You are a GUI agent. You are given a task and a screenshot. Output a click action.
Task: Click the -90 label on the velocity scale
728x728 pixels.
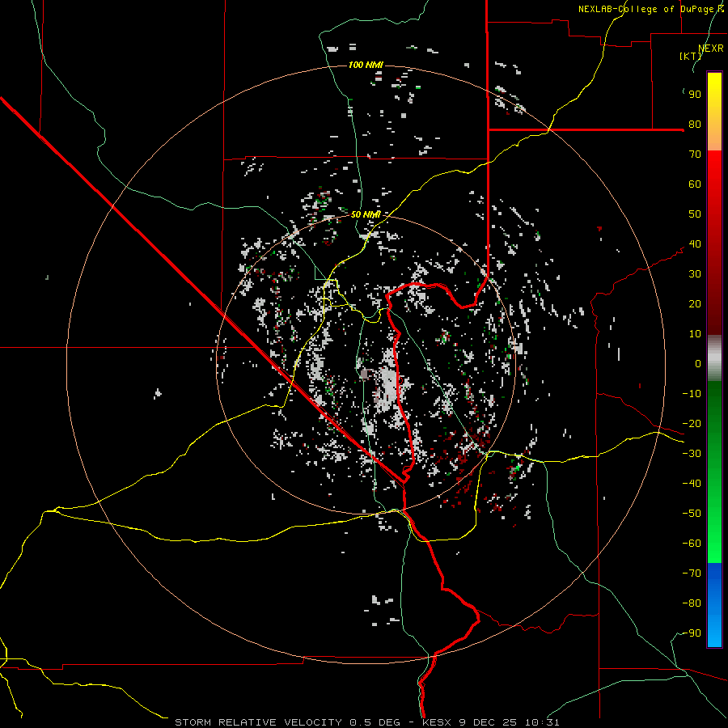click(x=692, y=633)
